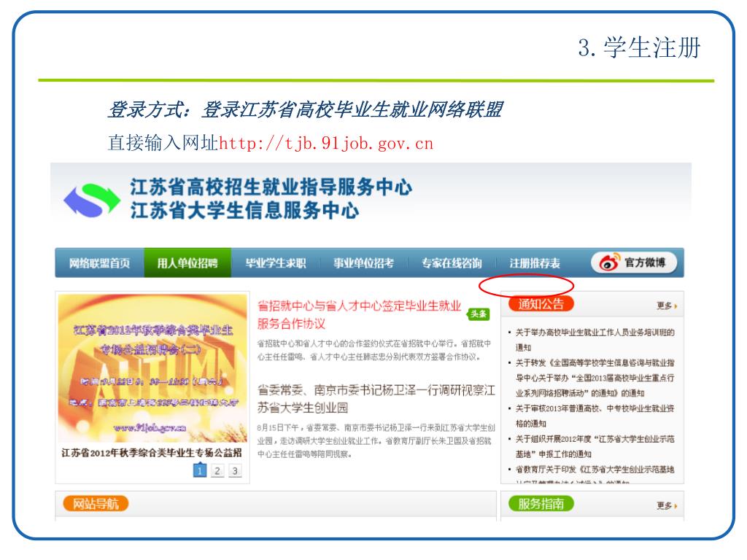Click the autumn job fair banner image
Image resolution: width=747 pixels, height=560 pixels.
pos(152,368)
